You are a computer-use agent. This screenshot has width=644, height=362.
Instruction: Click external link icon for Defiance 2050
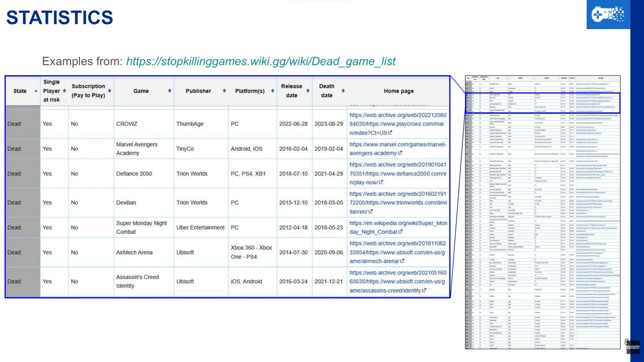tap(381, 182)
